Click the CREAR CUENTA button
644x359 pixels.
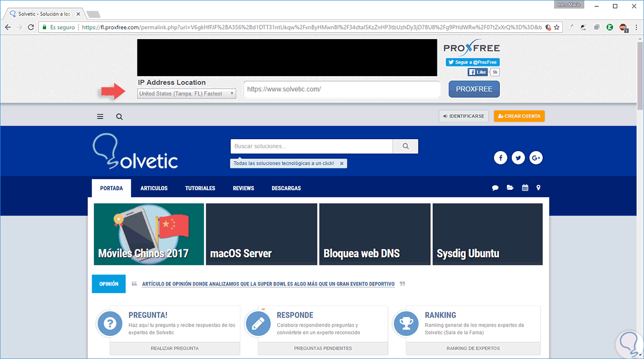click(x=519, y=116)
